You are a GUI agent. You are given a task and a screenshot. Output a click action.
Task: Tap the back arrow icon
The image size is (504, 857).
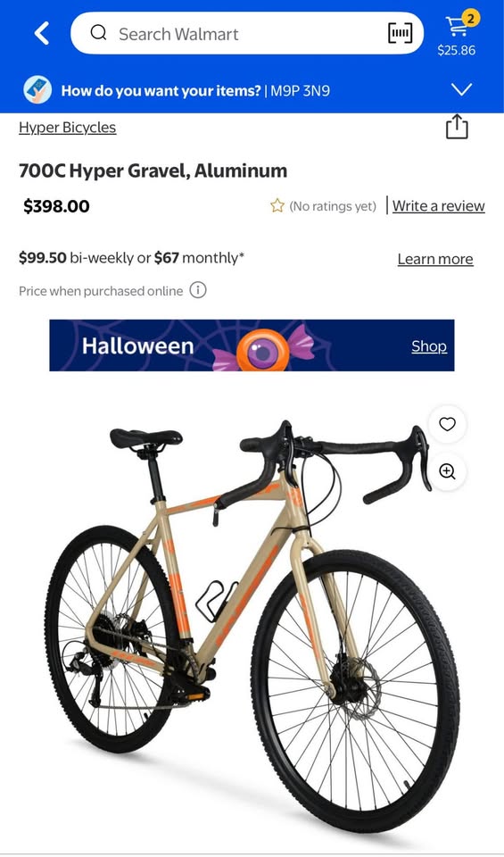pos(42,33)
